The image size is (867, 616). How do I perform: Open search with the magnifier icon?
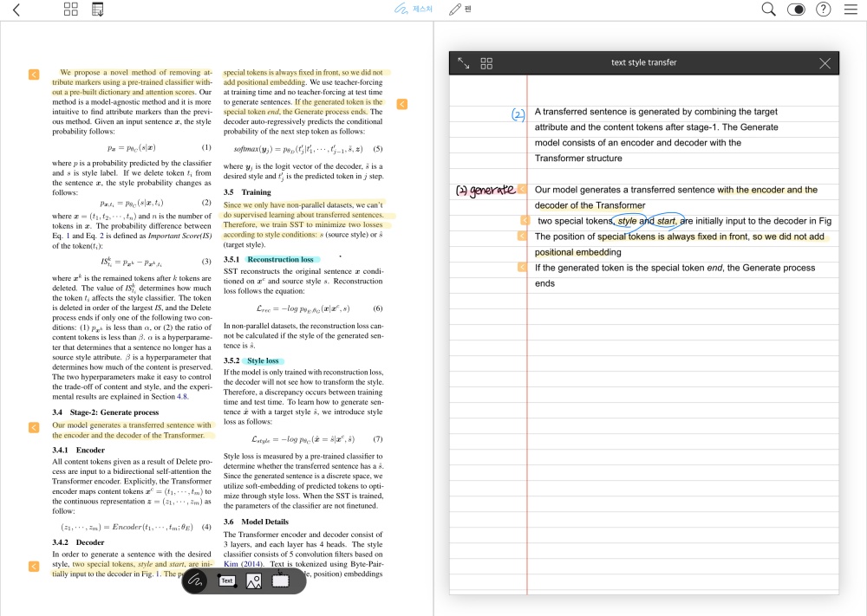768,10
